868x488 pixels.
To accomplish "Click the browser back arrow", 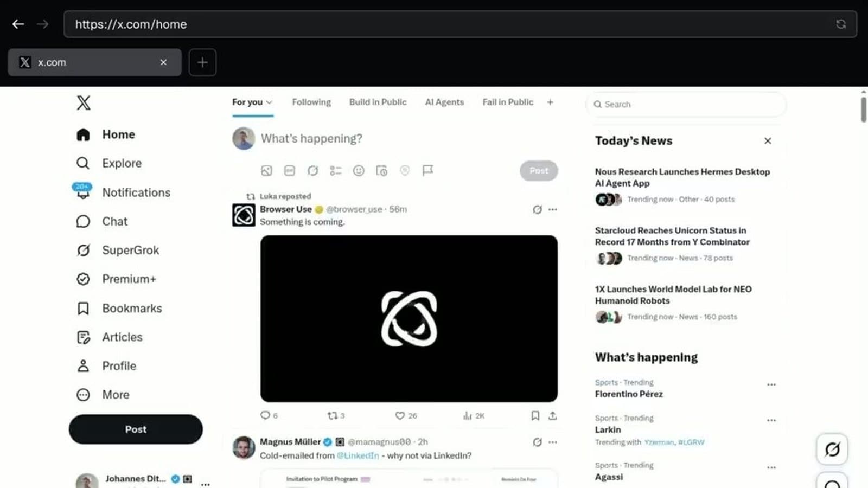I will pos(18,24).
